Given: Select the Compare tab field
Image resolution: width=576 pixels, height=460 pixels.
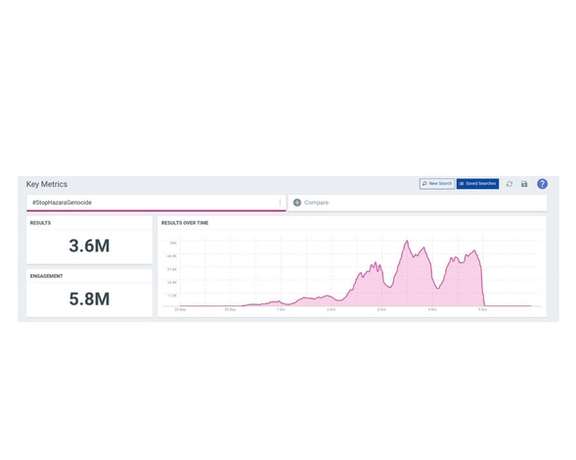Looking at the screenshot, I should coord(417,203).
